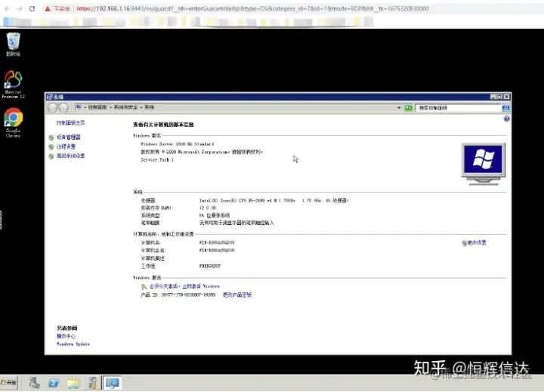Click the 开始 Start button on taskbar
The width and height of the screenshot is (544, 392).
(x=8, y=382)
